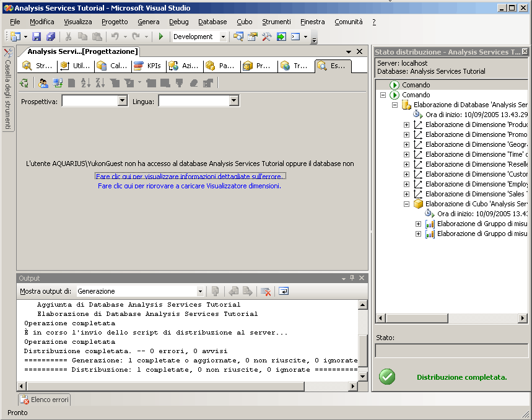Open the Lingua dropdown

click(x=233, y=101)
